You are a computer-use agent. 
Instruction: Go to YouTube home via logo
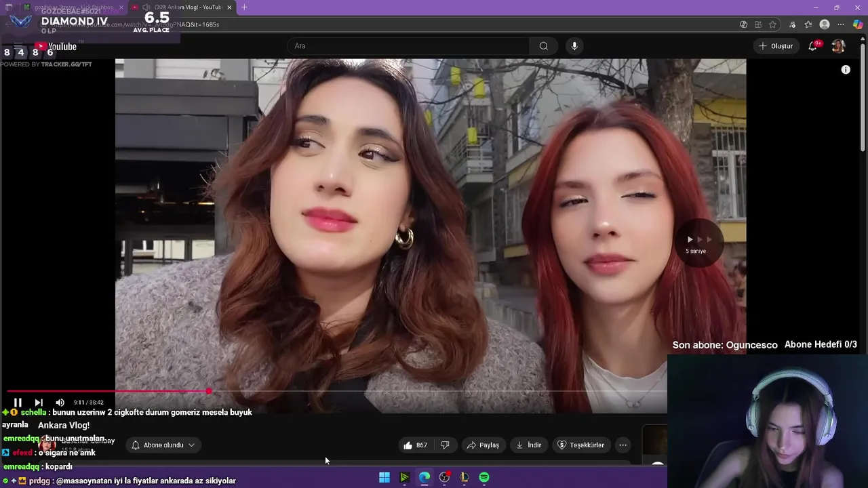[x=56, y=47]
